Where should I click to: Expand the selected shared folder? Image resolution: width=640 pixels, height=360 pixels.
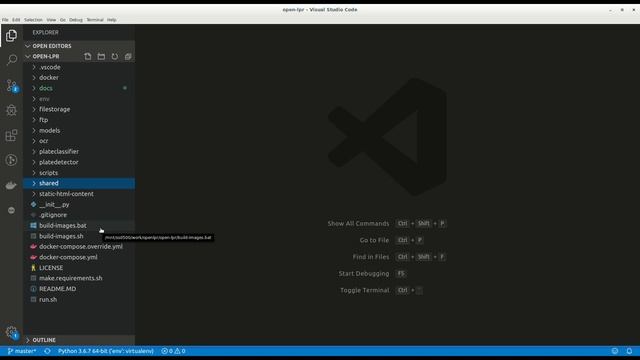79,183
